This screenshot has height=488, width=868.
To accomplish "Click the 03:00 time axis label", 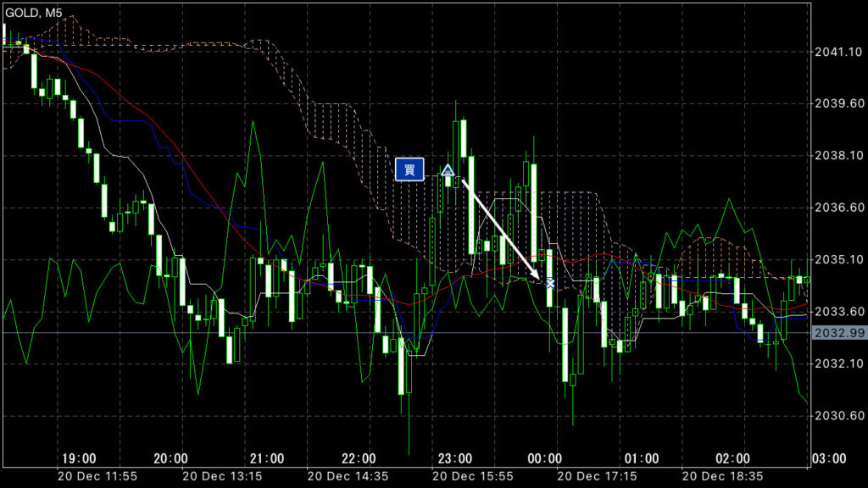I will [828, 458].
